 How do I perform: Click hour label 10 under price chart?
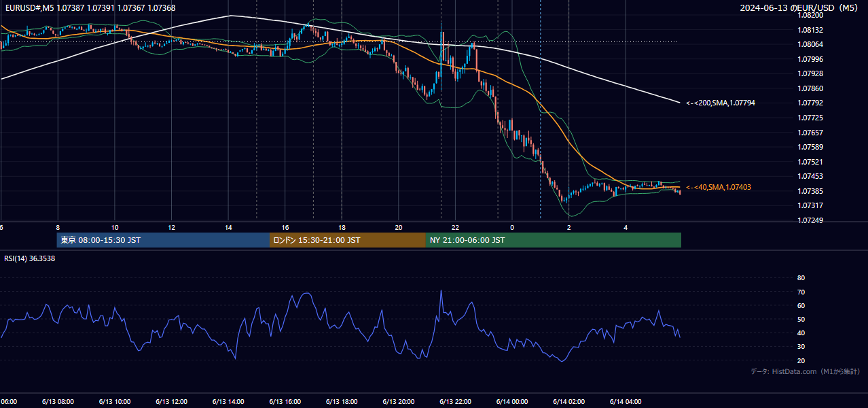[x=115, y=228]
